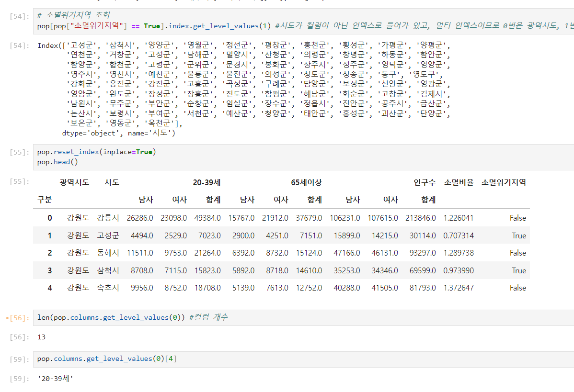Click the value 213846.0 in 강릉시 row

click(x=421, y=218)
